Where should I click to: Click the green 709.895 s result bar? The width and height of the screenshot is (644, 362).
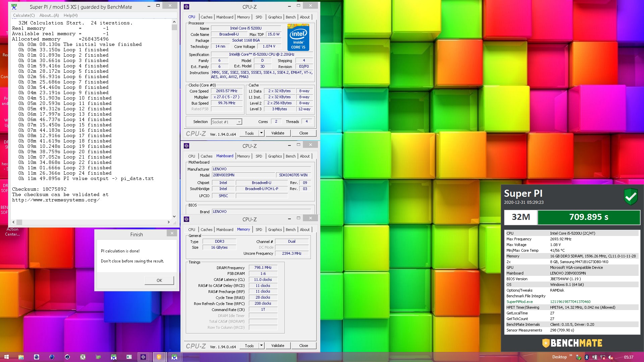(589, 217)
